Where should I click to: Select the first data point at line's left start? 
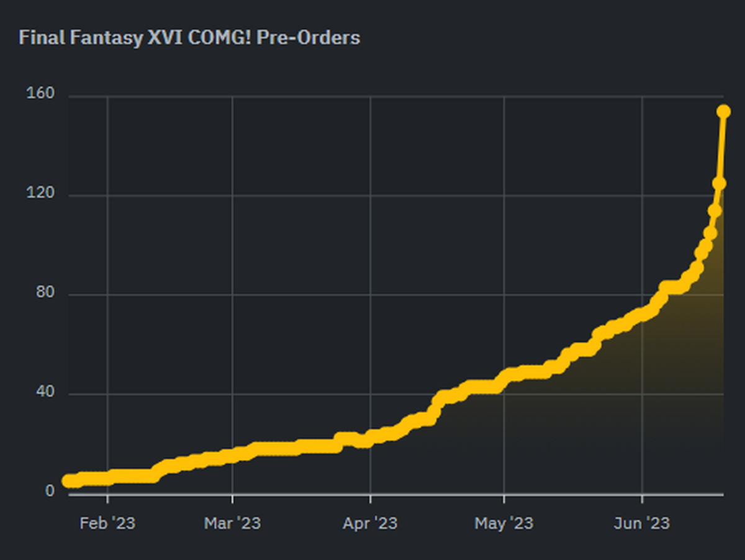point(68,481)
